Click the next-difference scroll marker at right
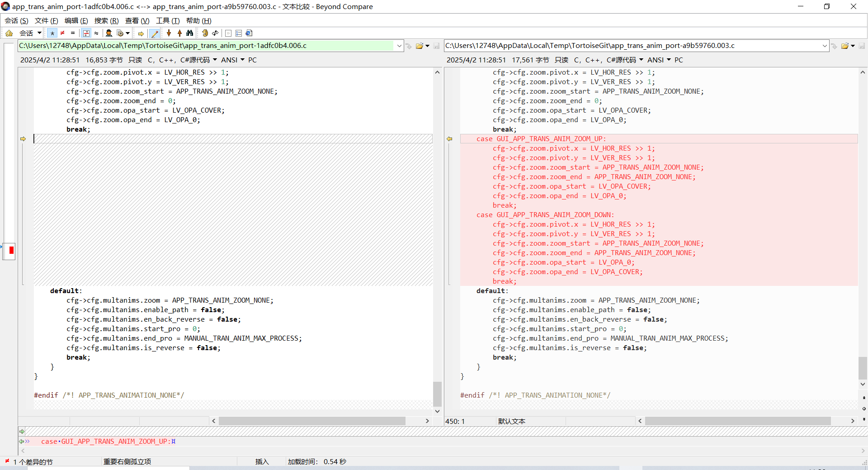The height and width of the screenshot is (470, 868). [864, 419]
